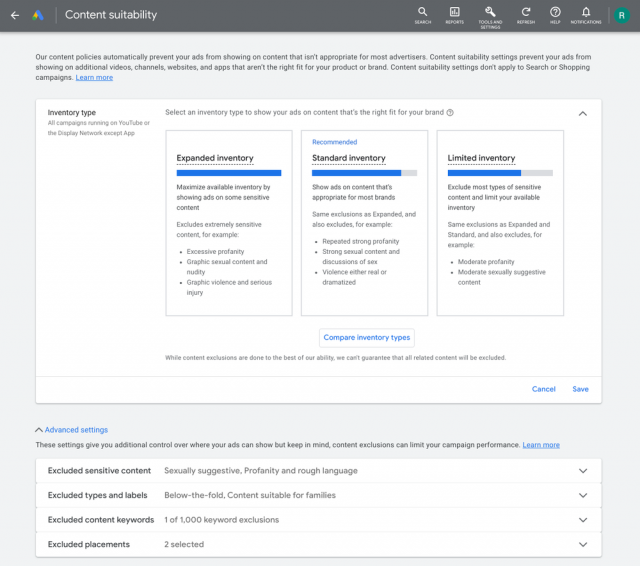Expand the Excluded sensitive content row
Viewport: 640px width, 566px height.
583,471
